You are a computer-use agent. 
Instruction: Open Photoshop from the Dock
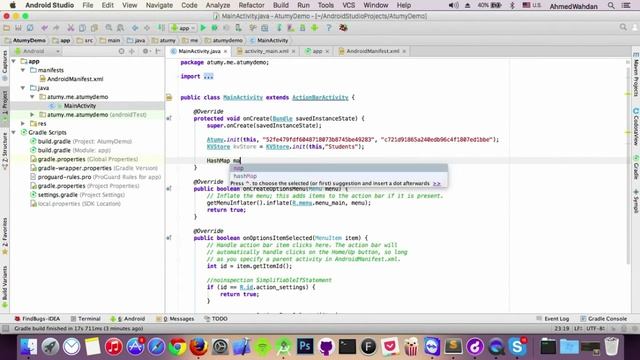(304, 347)
